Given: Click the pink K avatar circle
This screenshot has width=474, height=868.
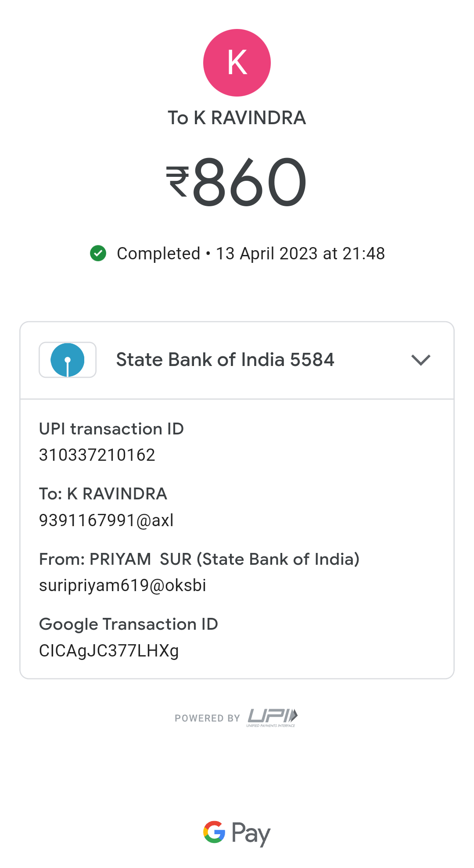Looking at the screenshot, I should pos(237,63).
